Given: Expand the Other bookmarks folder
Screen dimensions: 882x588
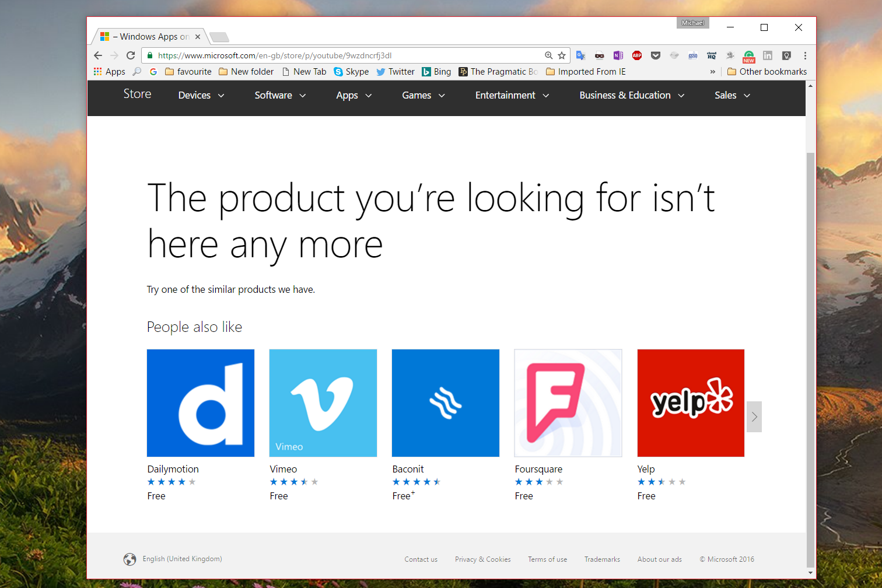Looking at the screenshot, I should click(767, 72).
